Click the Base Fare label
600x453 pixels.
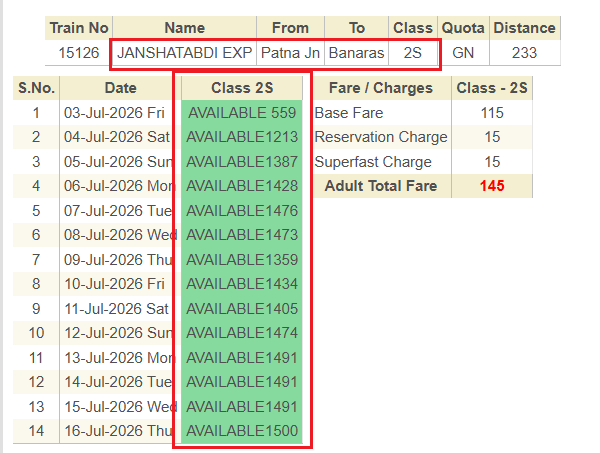349,113
